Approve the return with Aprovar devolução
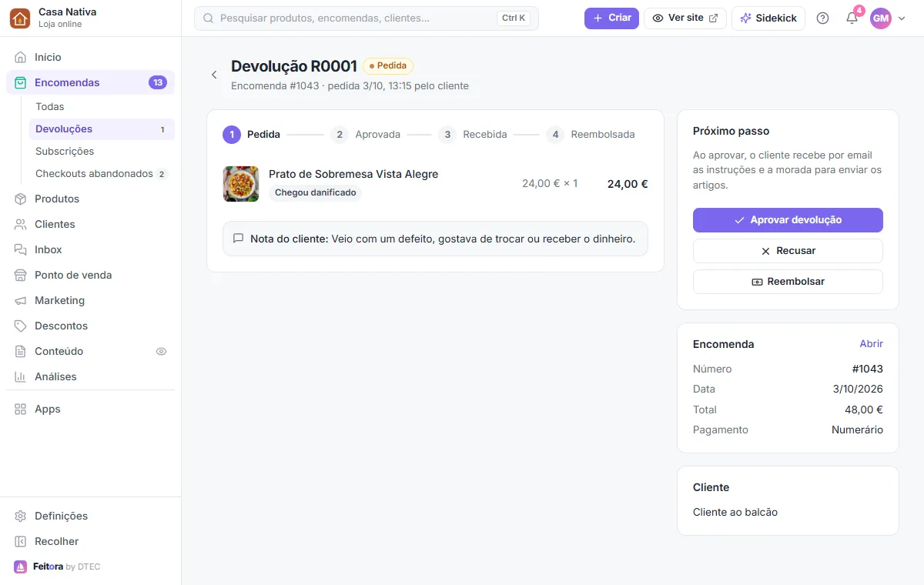This screenshot has height=585, width=924. pyautogui.click(x=788, y=220)
